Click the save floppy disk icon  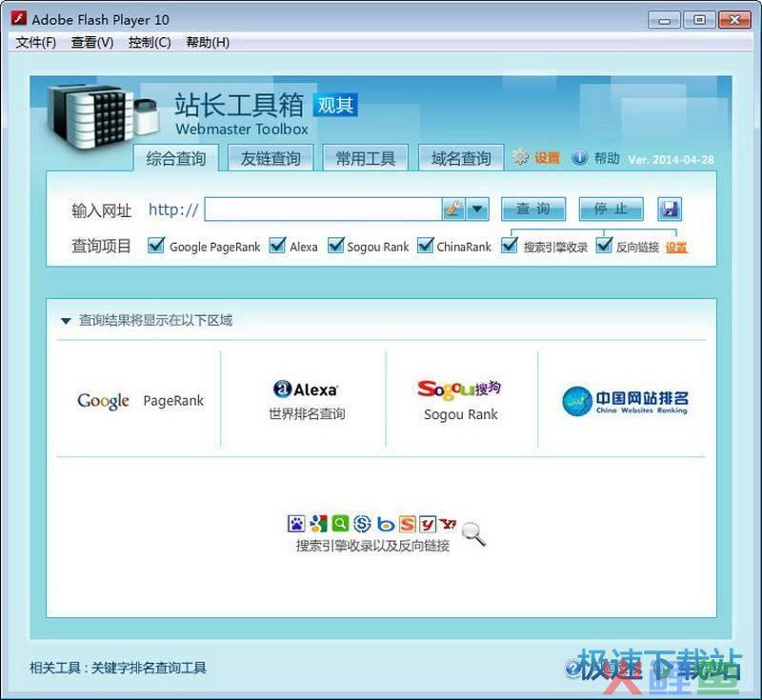coord(670,210)
